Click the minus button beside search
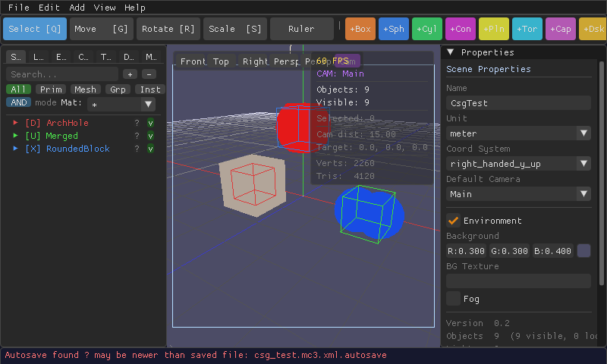The image size is (607, 364). coord(149,74)
